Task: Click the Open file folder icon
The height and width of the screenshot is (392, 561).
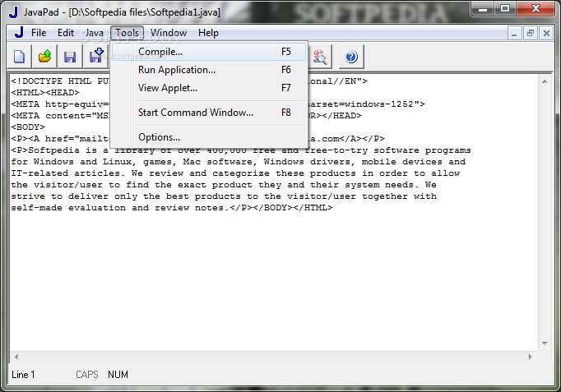Action: click(44, 57)
